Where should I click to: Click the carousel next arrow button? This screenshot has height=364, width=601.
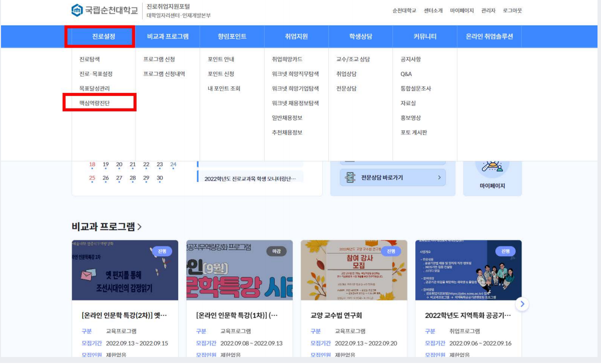(x=522, y=303)
